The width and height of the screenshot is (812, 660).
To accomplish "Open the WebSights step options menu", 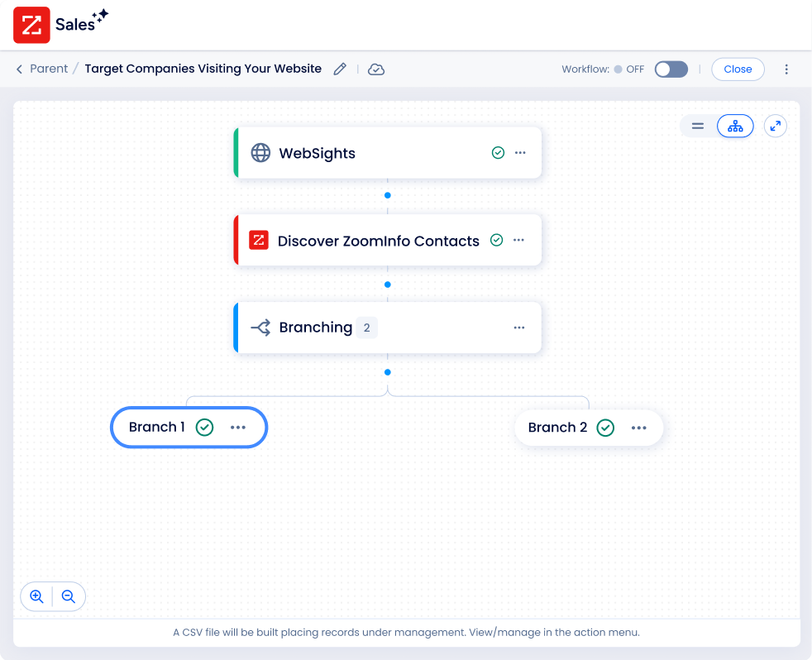I will click(520, 153).
